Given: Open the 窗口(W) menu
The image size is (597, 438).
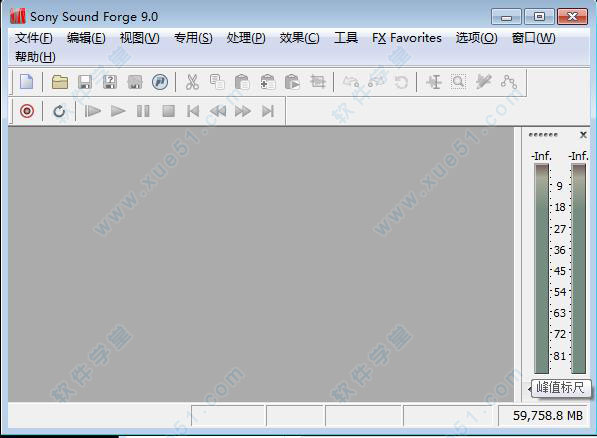Looking at the screenshot, I should (x=533, y=38).
